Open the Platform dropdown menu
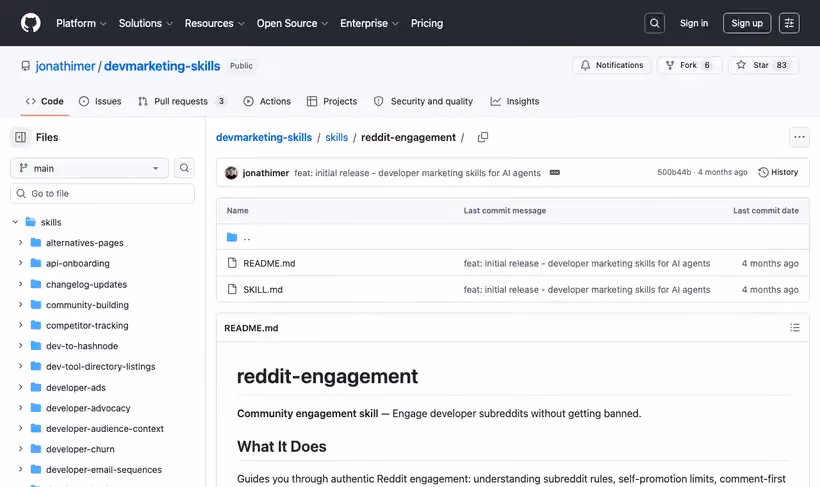This screenshot has height=487, width=820. (81, 24)
